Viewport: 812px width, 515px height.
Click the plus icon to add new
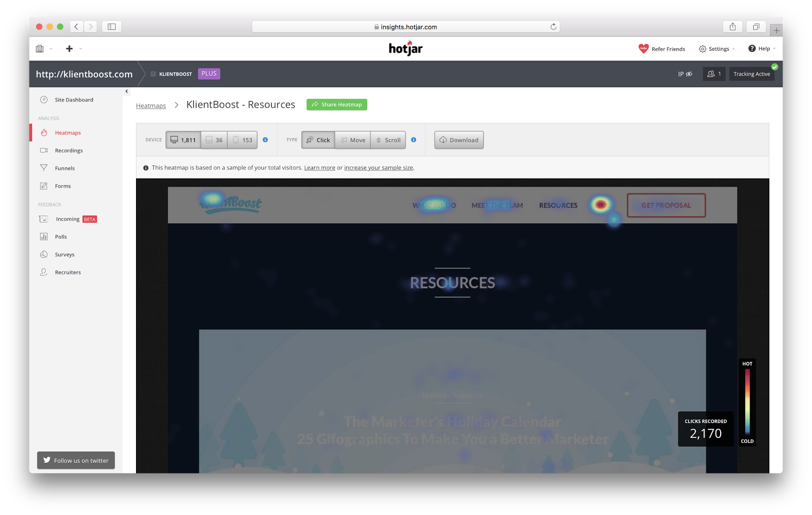[x=70, y=49]
